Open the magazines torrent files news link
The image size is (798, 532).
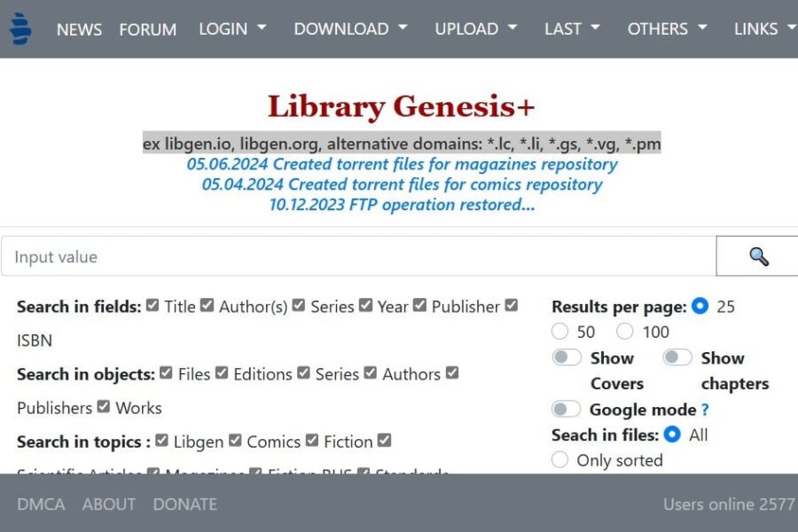(399, 164)
